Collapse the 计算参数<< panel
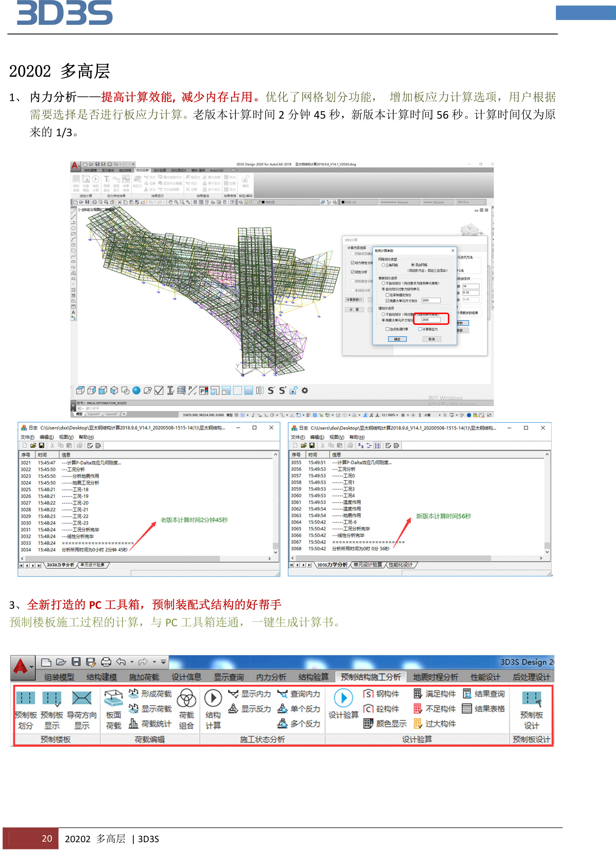 pyautogui.click(x=355, y=300)
